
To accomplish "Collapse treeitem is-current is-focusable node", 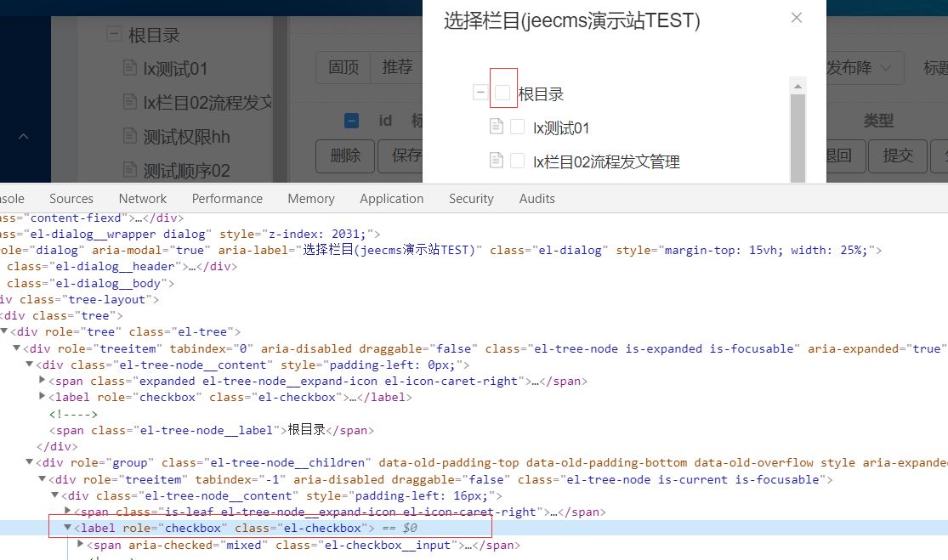I will tap(43, 478).
